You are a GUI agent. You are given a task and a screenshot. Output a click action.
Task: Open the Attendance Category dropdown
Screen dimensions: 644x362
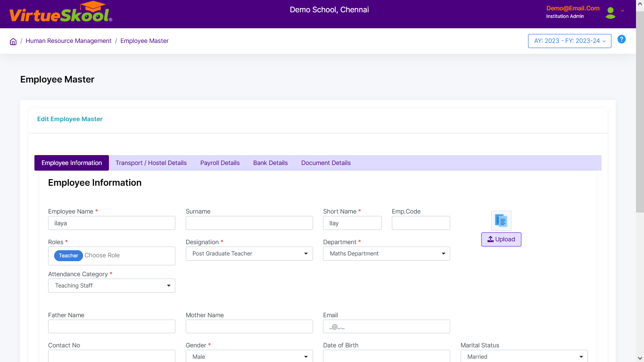(112, 286)
